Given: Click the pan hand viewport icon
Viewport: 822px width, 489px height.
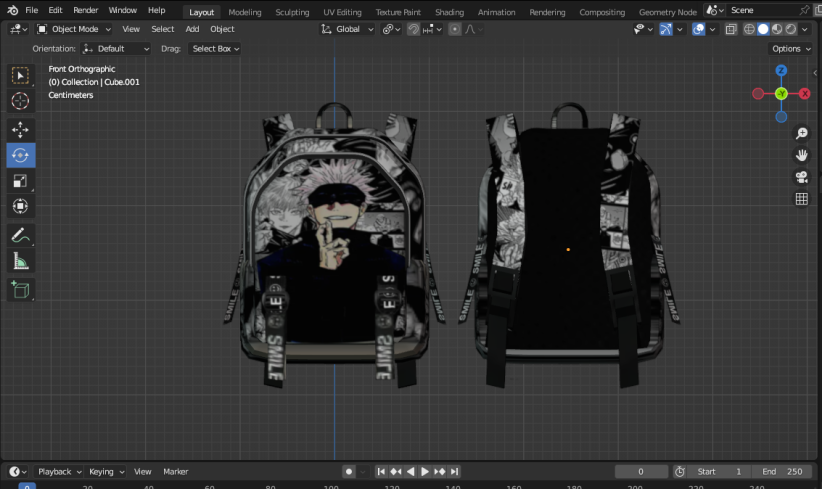Looking at the screenshot, I should (x=802, y=155).
